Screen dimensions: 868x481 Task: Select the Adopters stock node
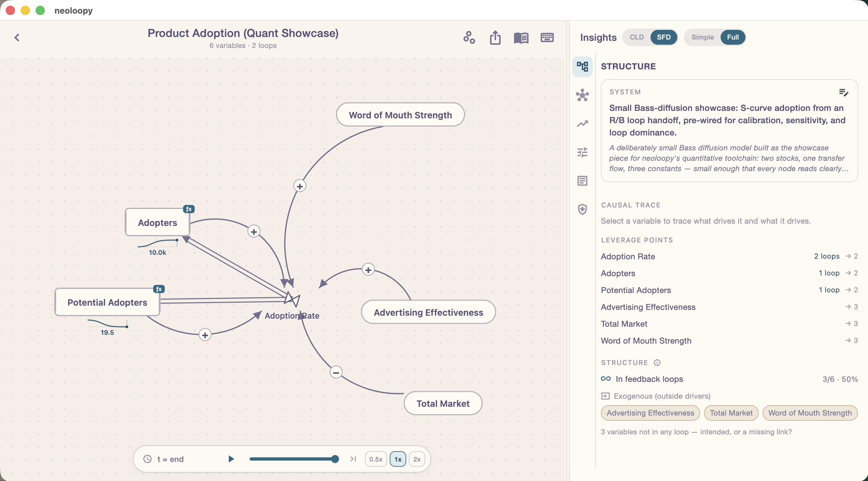pyautogui.click(x=157, y=222)
